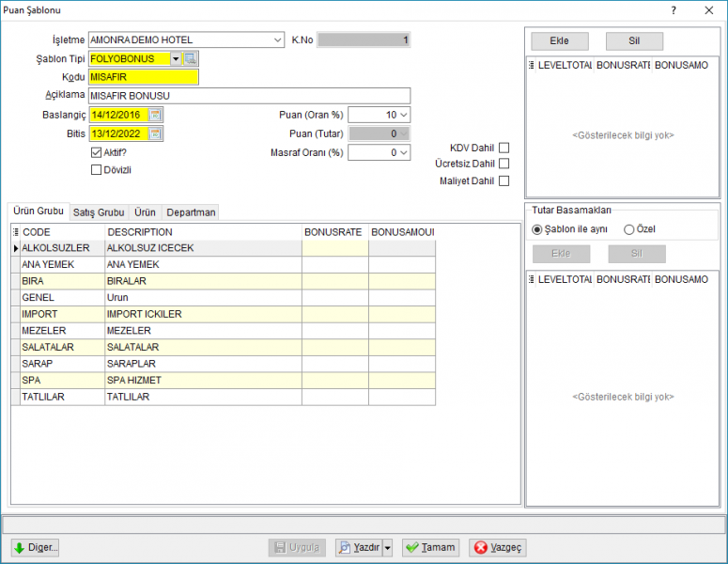This screenshot has width=728, height=564.
Task: Expand the İşletme hotel dropdown
Action: click(x=278, y=40)
